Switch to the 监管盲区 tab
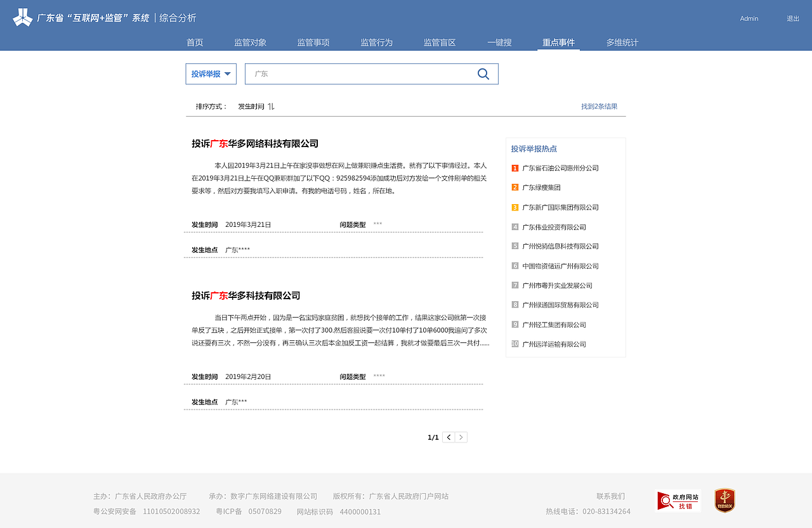The width and height of the screenshot is (812, 528). pos(440,42)
